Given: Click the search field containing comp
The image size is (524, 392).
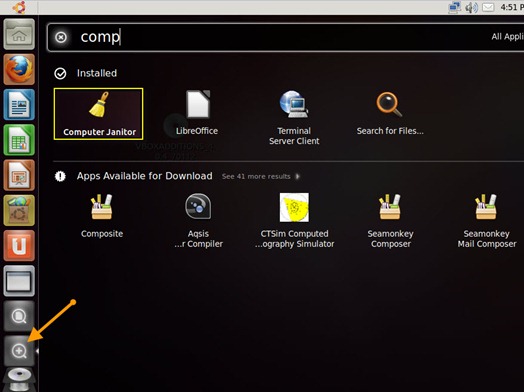Looking at the screenshot, I should point(285,37).
